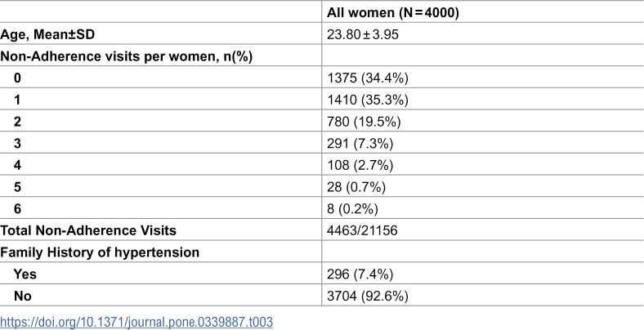Click the 'Total Non-Adherence Visits' row label

pyautogui.click(x=88, y=230)
